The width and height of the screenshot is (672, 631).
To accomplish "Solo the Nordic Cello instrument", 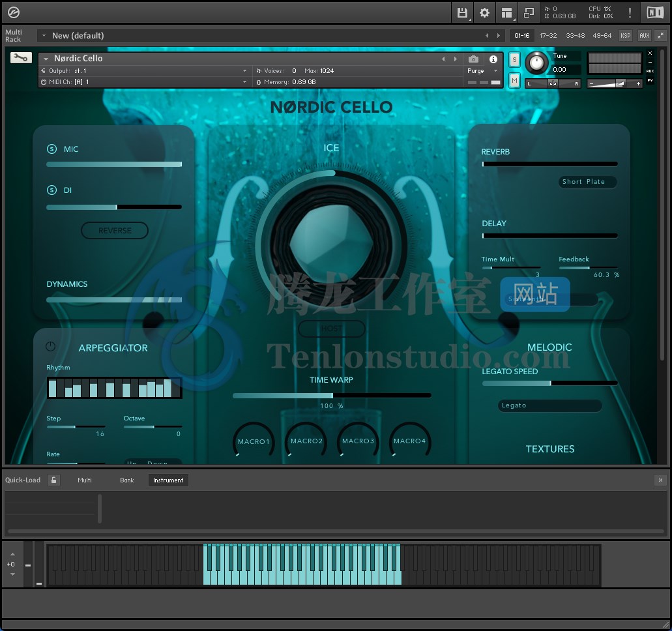I will point(515,59).
